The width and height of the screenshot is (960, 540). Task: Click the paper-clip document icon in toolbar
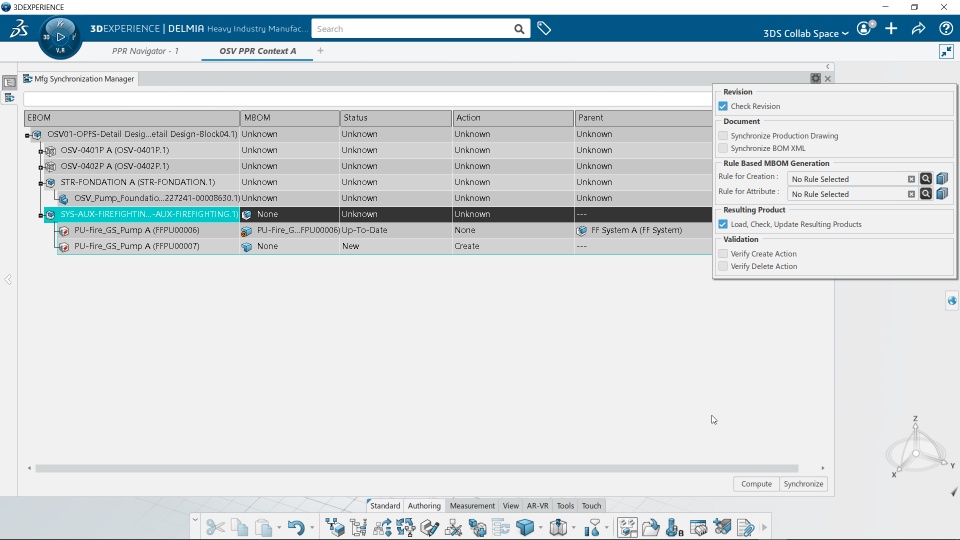tap(745, 527)
